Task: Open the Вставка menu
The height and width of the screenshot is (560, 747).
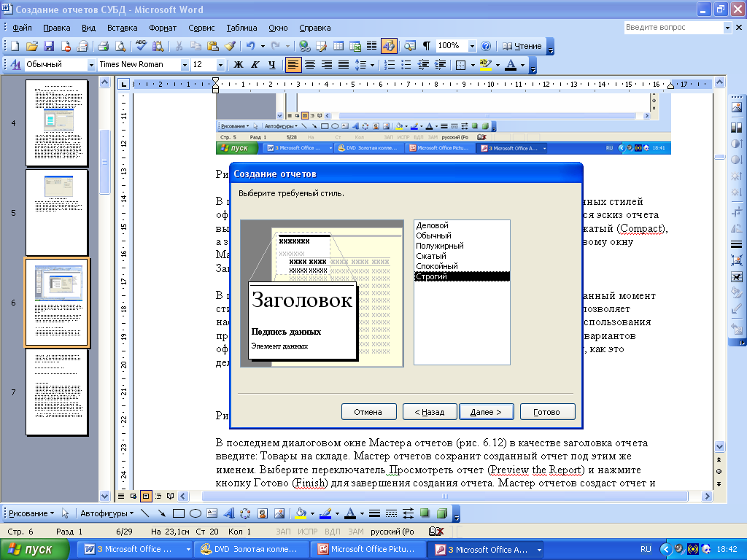Action: [122, 28]
